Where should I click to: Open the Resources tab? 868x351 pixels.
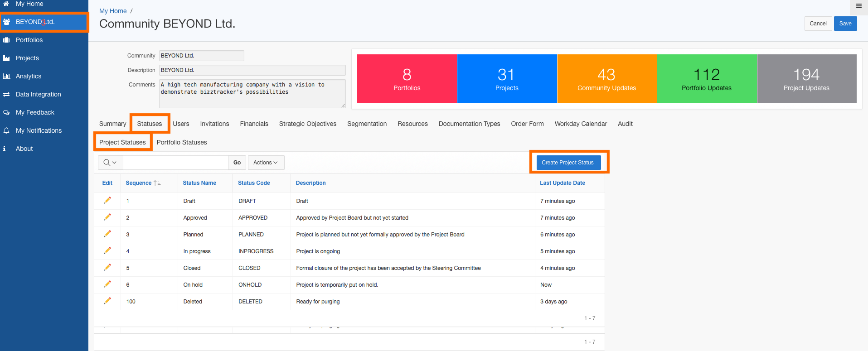tap(412, 124)
